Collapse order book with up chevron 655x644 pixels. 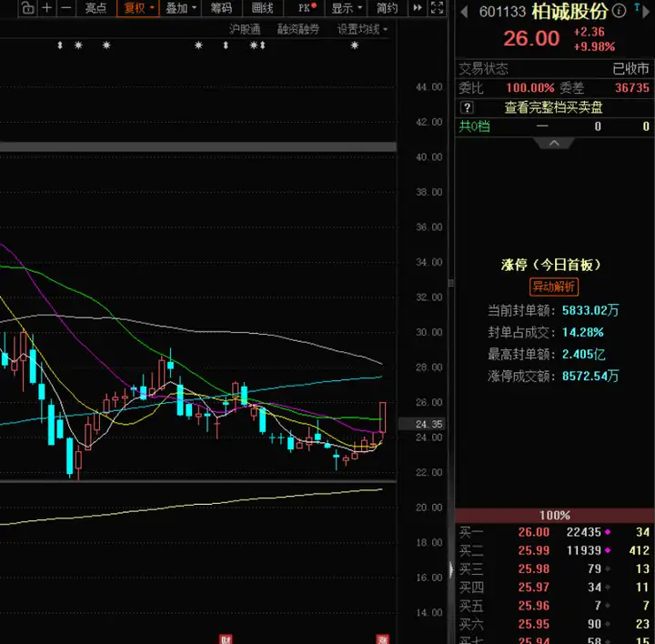click(554, 143)
